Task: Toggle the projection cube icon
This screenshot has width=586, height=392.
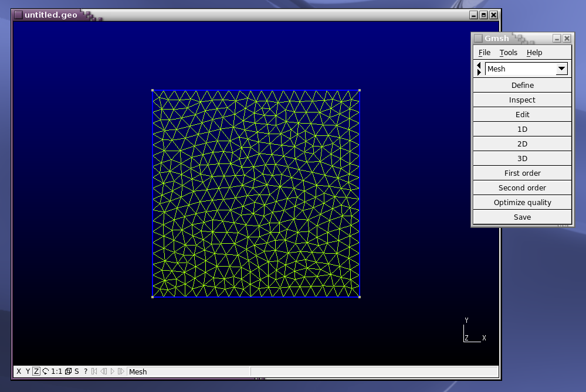Action: pos(68,371)
